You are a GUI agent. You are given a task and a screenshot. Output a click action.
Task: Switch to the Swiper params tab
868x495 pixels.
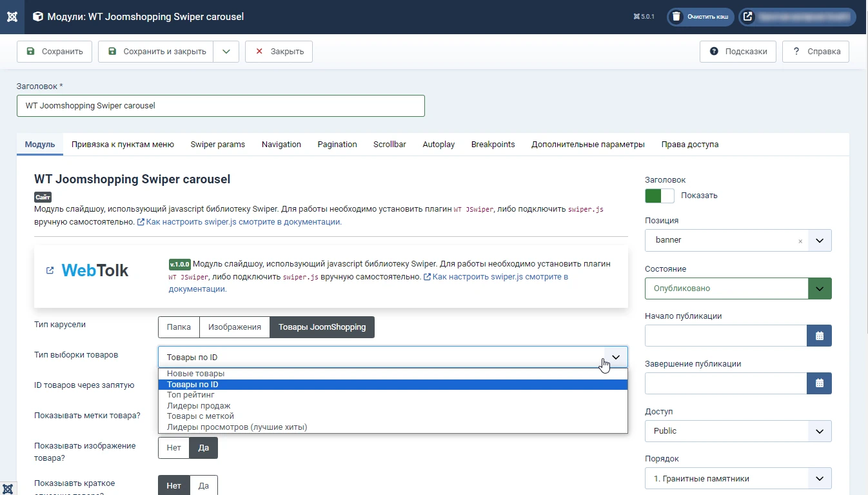pos(217,145)
